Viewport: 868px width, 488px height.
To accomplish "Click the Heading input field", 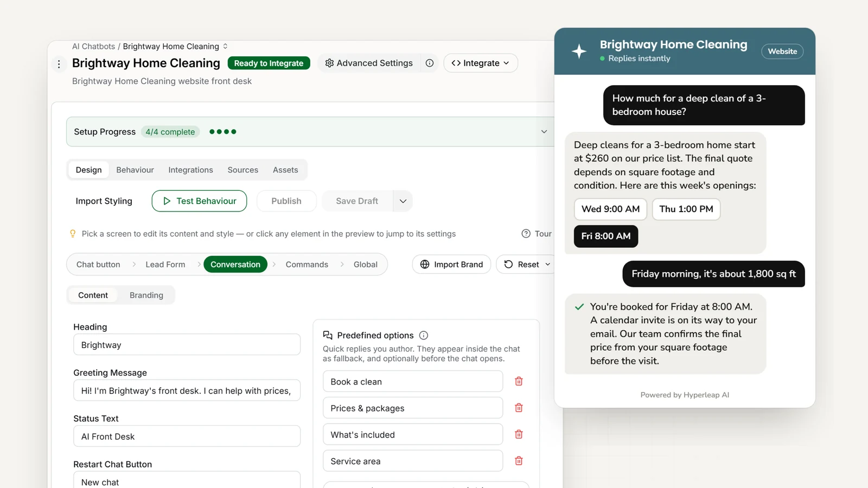I will point(187,345).
